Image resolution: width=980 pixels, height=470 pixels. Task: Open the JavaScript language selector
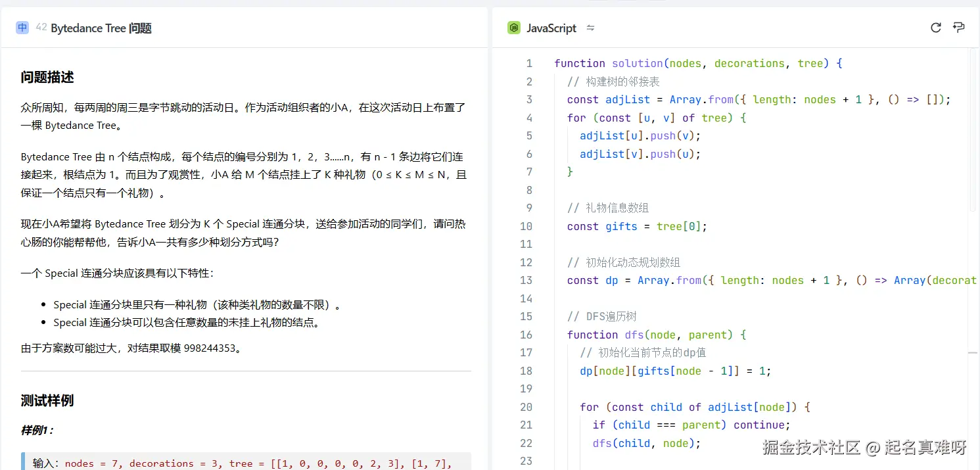[551, 28]
